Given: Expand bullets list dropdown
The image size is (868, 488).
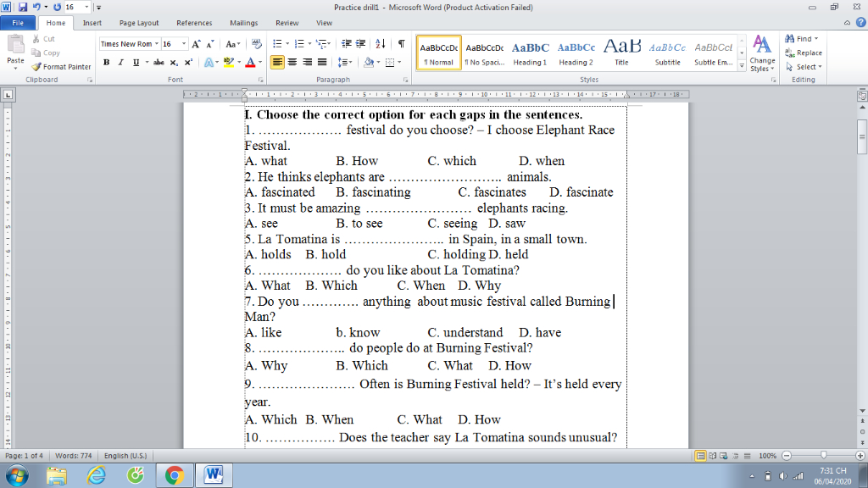Looking at the screenshot, I should point(287,44).
